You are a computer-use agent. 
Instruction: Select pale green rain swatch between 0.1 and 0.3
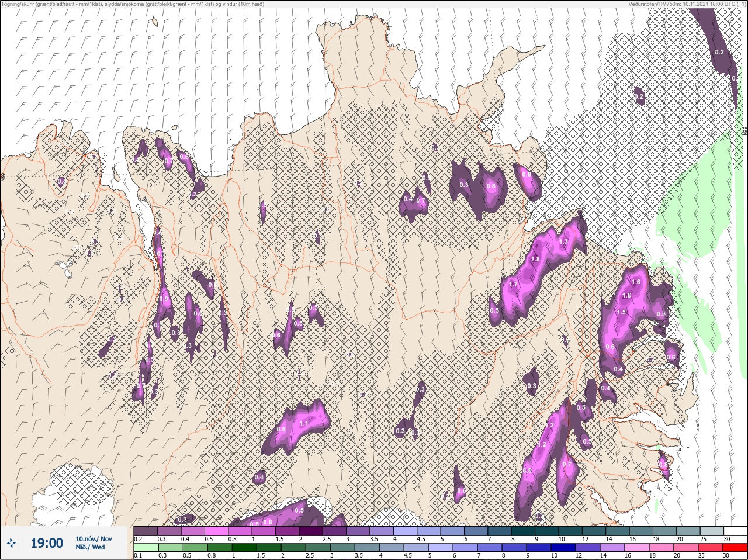146,547
